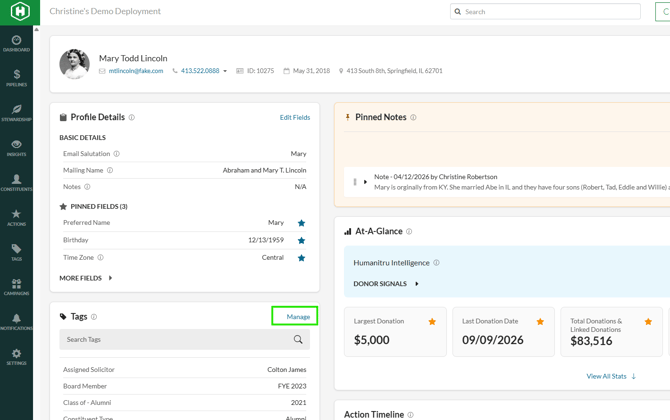
Task: Open the phone number dropdown arrow
Action: 225,71
